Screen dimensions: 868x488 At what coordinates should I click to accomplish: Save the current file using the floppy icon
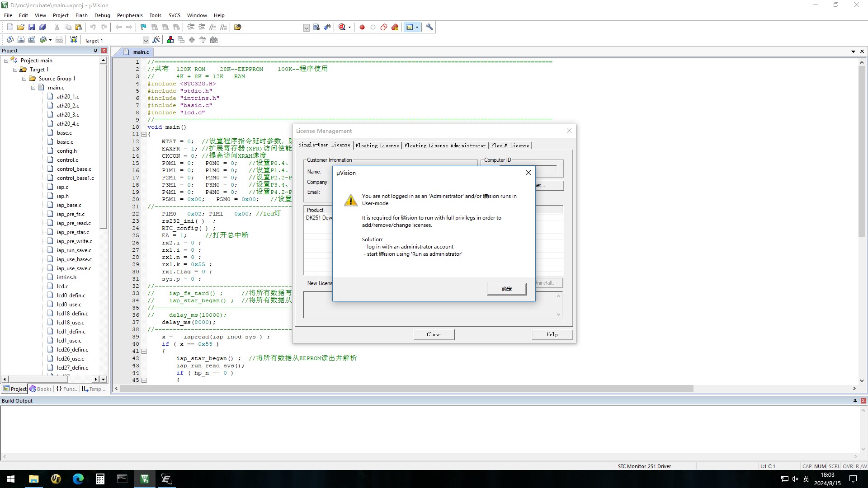(32, 27)
